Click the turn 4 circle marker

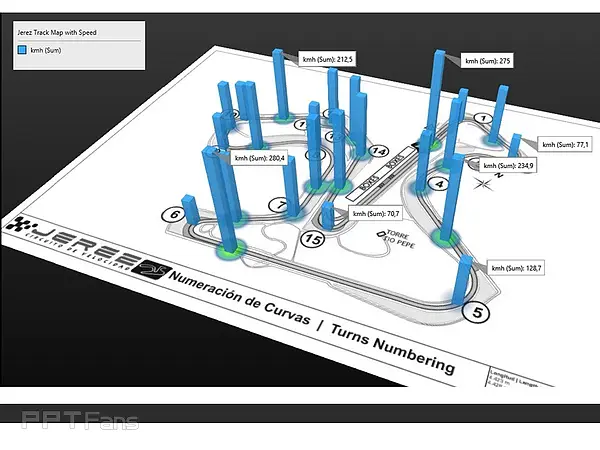click(440, 183)
